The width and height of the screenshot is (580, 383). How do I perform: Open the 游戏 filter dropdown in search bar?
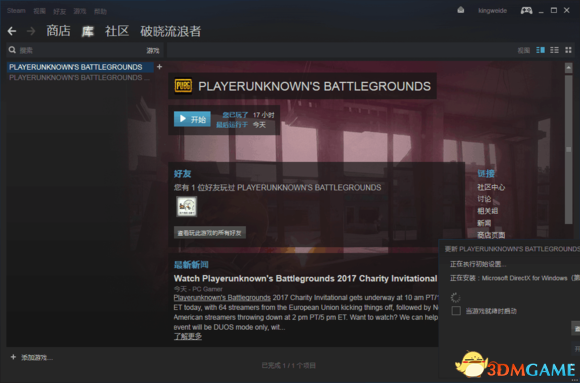coord(153,51)
